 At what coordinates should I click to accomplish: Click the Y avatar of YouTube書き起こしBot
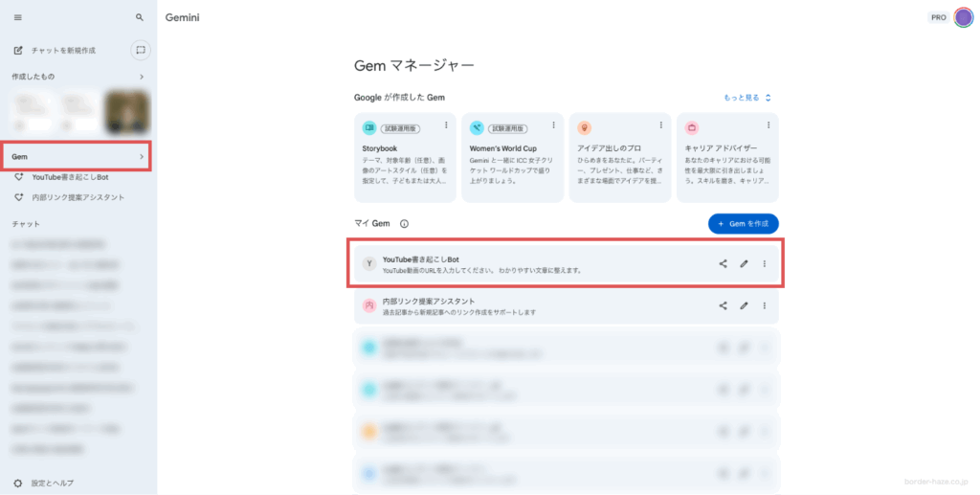pos(369,263)
